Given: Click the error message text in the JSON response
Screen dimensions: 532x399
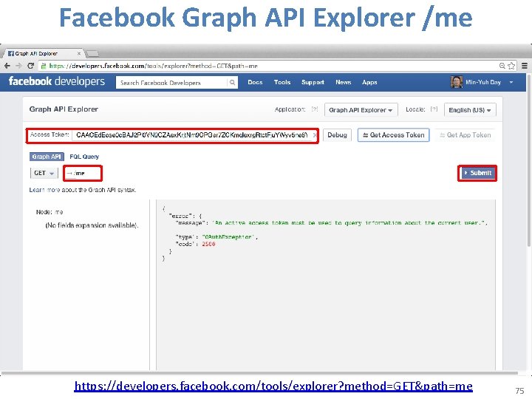Looking at the screenshot, I should click(x=349, y=223).
